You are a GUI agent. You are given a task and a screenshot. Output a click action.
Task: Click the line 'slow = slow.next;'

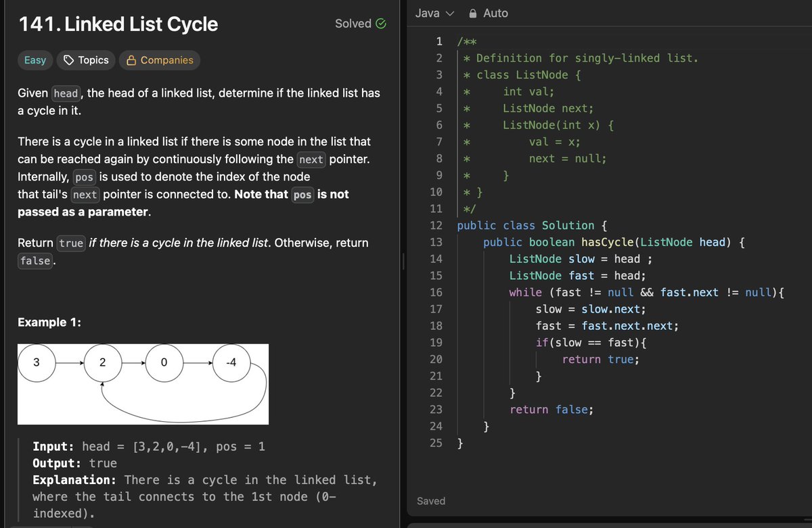tap(590, 309)
